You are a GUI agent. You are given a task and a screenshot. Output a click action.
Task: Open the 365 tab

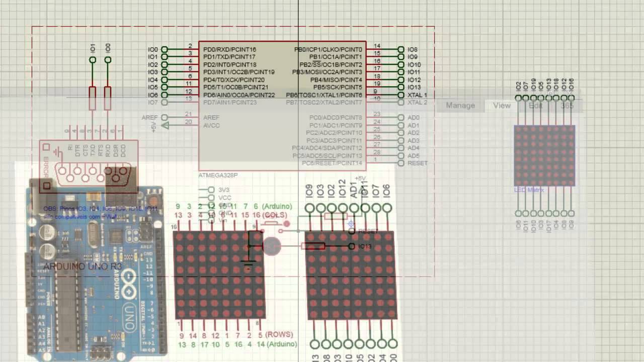pyautogui.click(x=567, y=106)
